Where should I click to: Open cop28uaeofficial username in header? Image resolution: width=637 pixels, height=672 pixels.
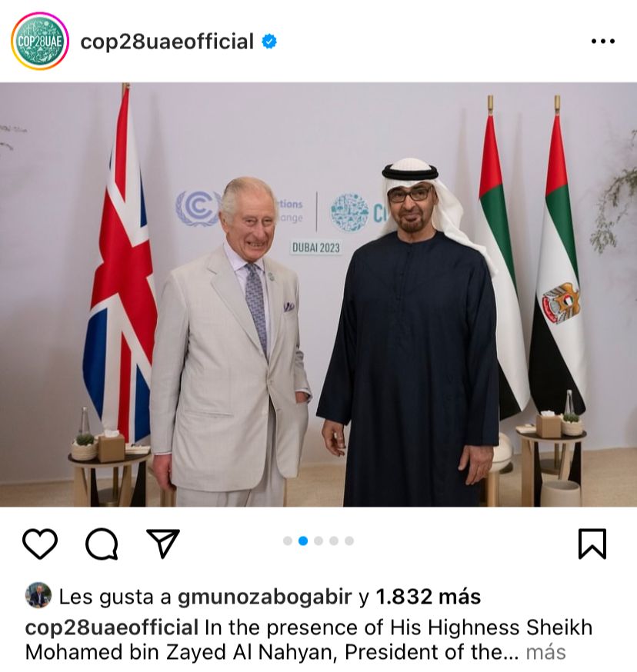167,42
